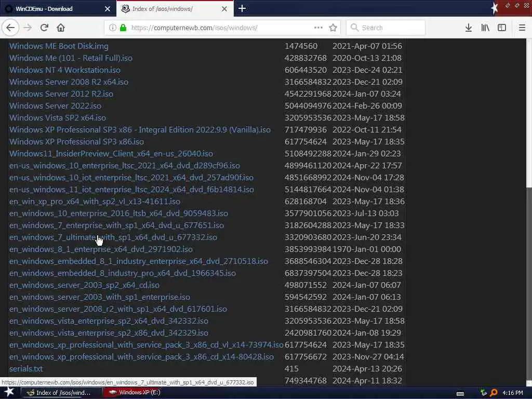Click en_win_xp_pro_x64_with_sp2_vl iso
Image resolution: width=532 pixels, height=399 pixels.
[95, 202]
